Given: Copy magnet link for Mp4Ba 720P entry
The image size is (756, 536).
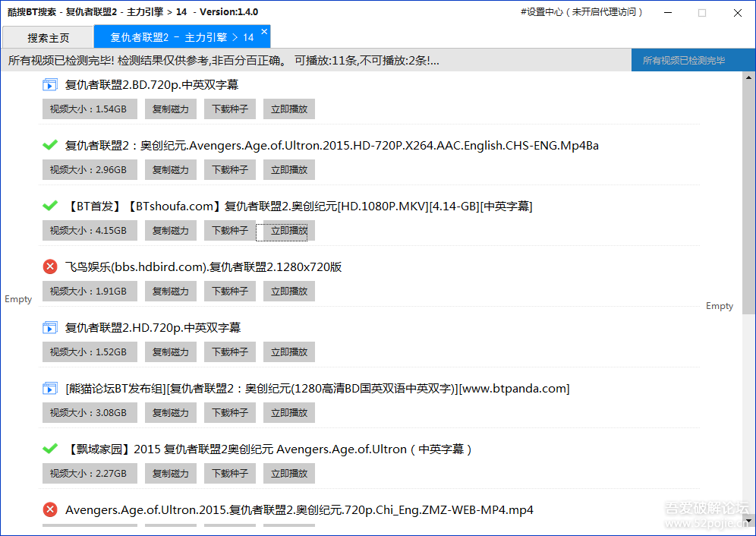Looking at the screenshot, I should coord(171,170).
